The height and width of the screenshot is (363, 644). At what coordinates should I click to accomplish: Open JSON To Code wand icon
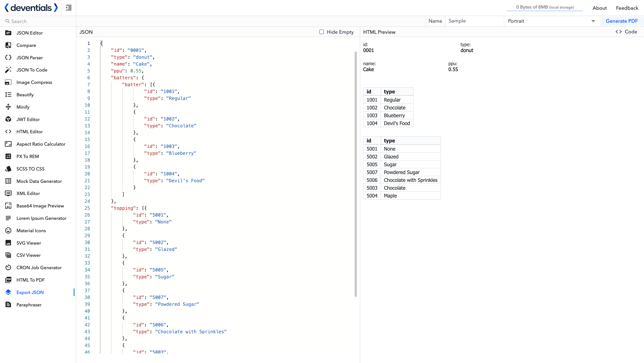point(8,70)
